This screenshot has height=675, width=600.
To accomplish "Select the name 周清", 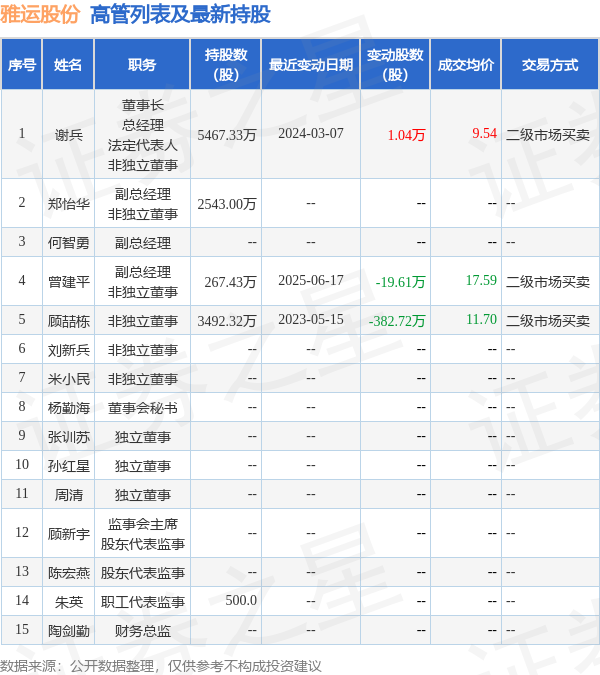I will [x=68, y=495].
